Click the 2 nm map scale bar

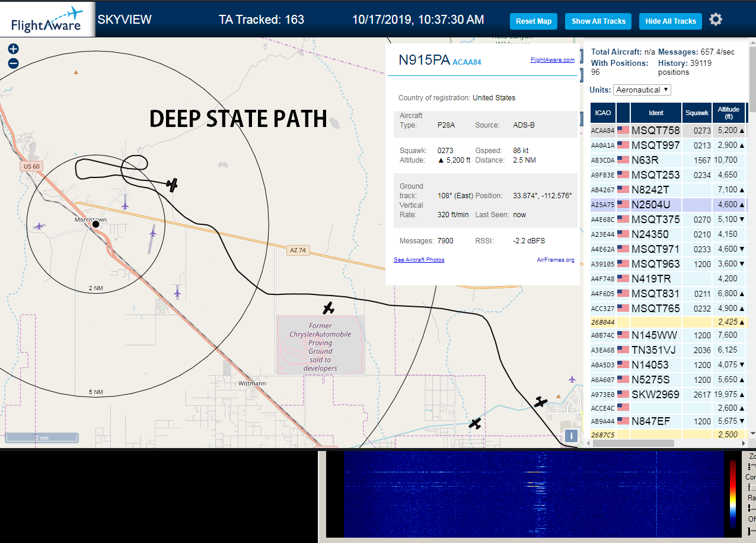(42, 437)
